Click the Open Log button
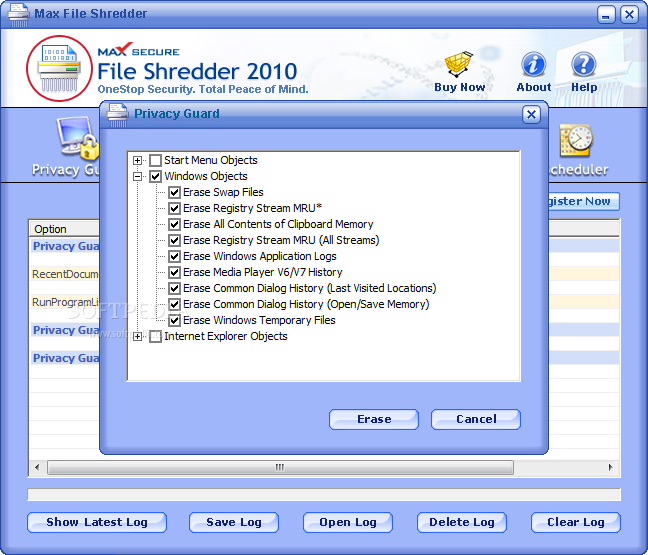648x555 pixels. (348, 522)
